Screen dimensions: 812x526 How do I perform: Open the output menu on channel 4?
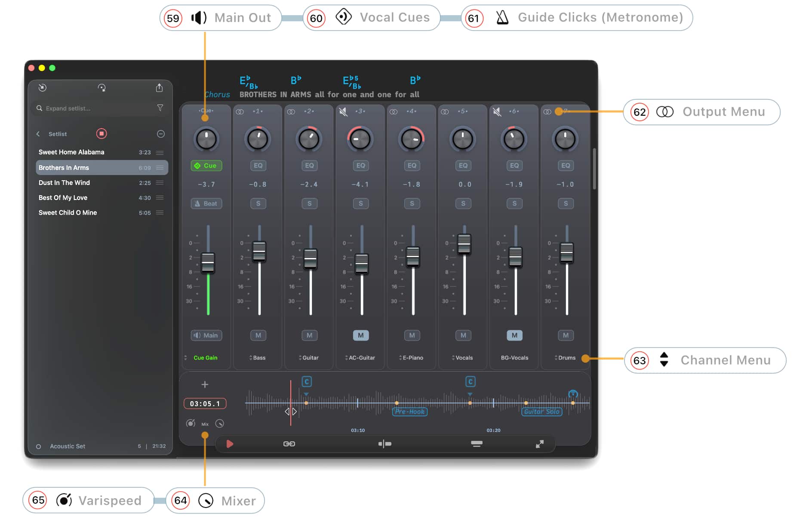394,112
